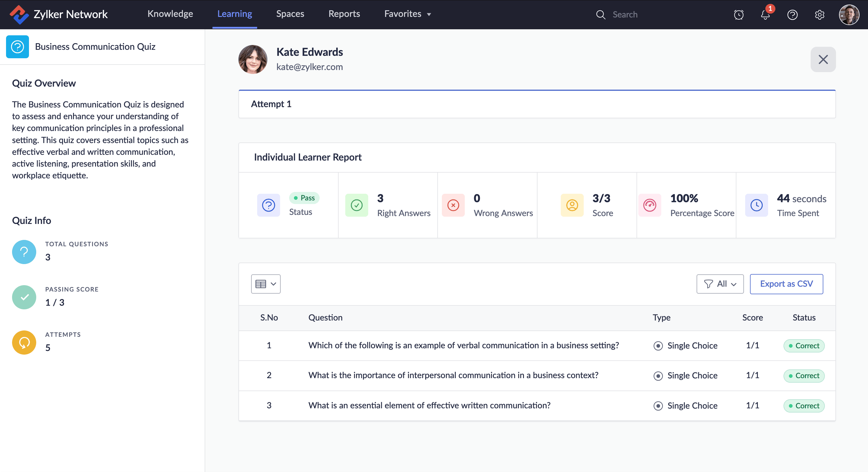Image resolution: width=868 pixels, height=472 pixels.
Task: Expand the table view layout dropdown
Action: tap(266, 284)
